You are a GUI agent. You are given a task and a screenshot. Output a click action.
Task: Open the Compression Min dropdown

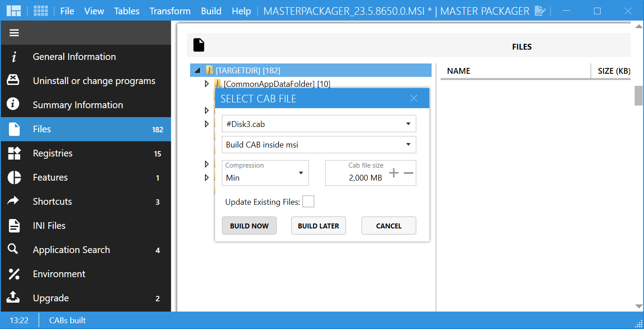coord(265,173)
